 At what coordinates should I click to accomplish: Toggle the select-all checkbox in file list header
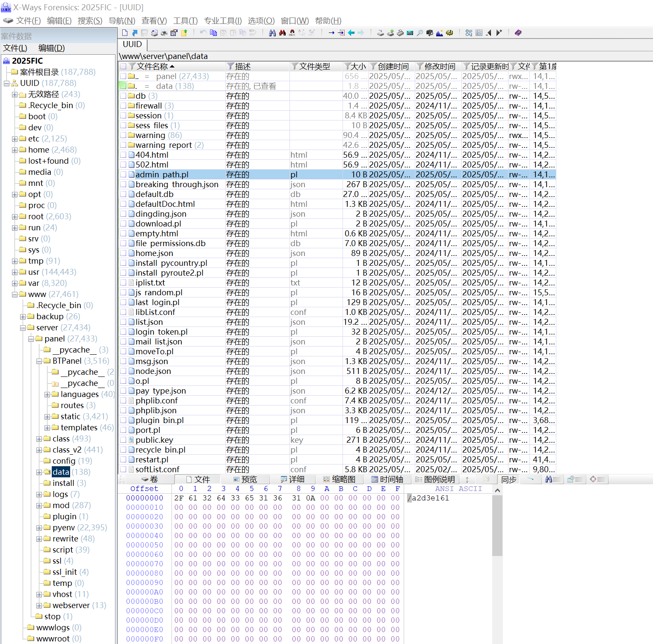(123, 66)
